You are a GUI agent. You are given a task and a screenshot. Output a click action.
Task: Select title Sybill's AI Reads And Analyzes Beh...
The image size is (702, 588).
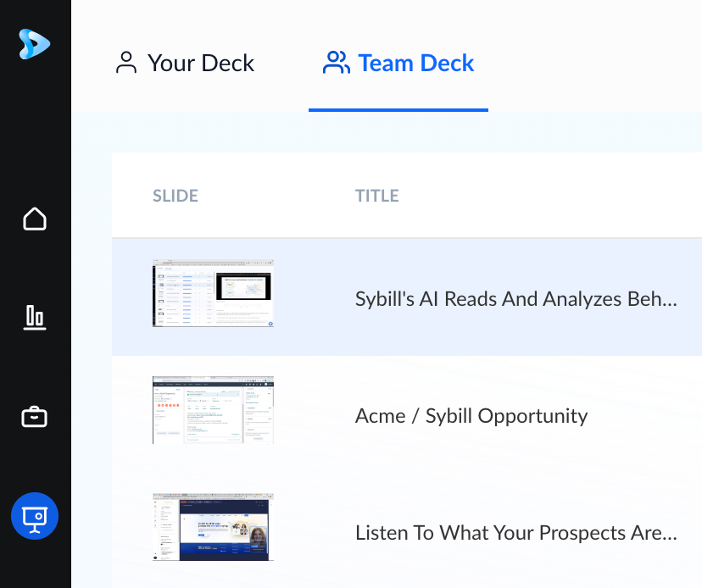click(516, 299)
